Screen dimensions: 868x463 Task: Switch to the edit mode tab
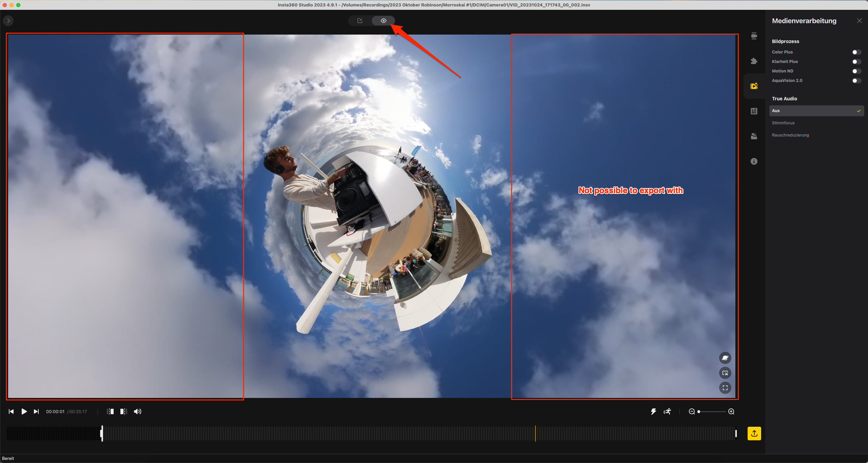point(360,21)
